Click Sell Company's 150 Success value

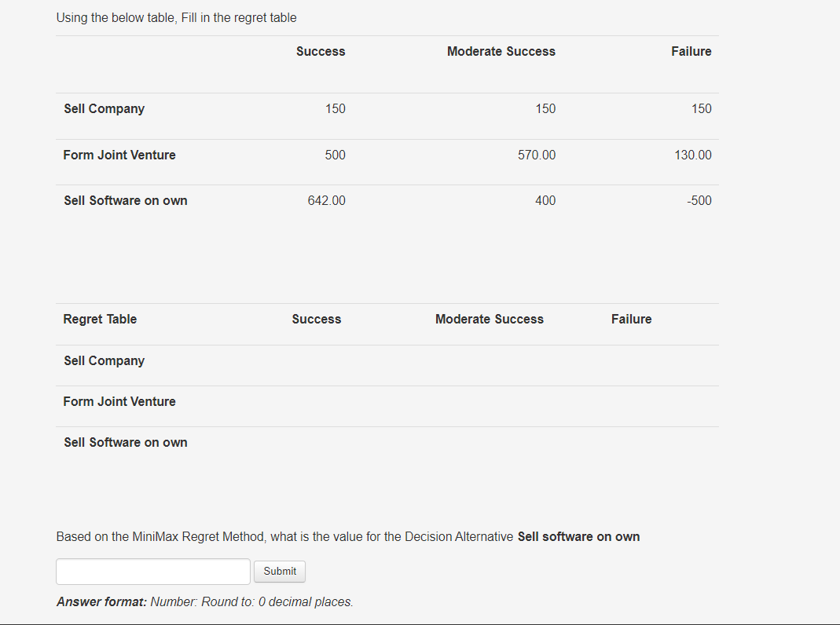[x=335, y=108]
